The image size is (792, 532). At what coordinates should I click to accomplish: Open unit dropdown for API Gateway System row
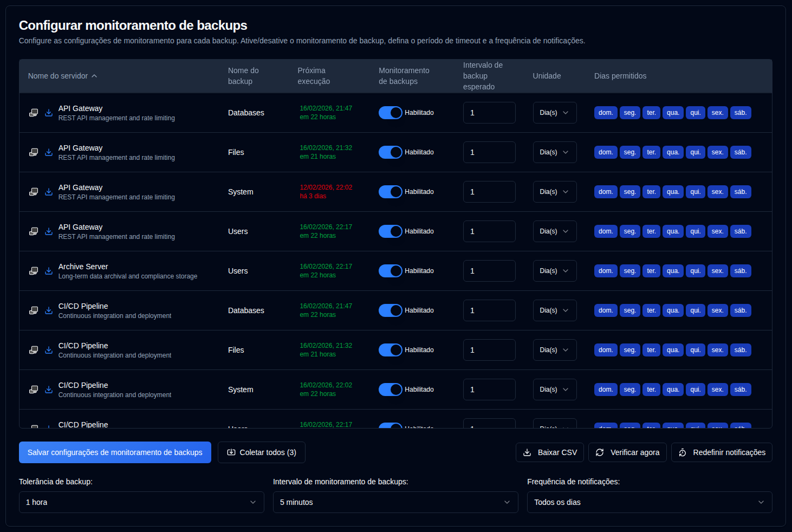pos(554,192)
